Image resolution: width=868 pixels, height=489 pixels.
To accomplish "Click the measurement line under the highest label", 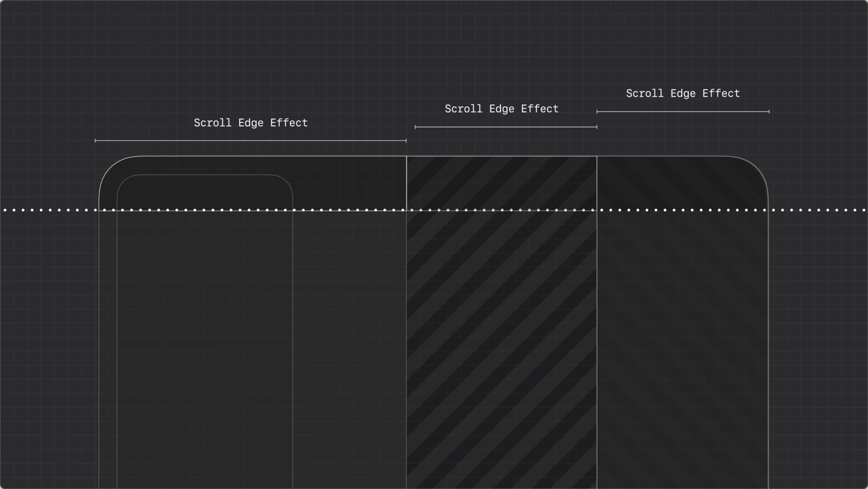I will click(x=683, y=111).
